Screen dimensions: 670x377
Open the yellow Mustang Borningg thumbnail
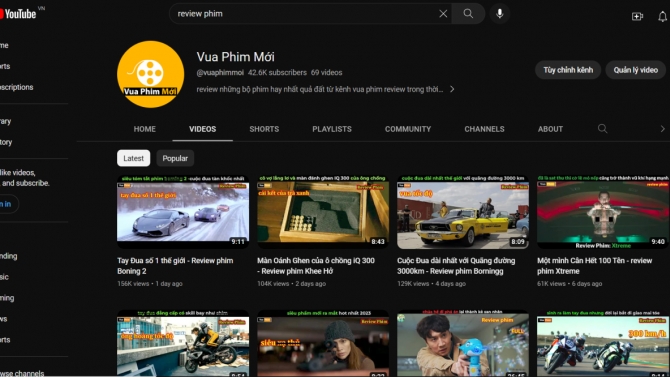point(463,212)
